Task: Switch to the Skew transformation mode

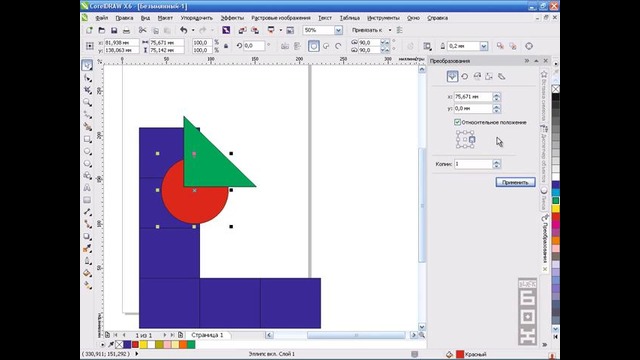Action: coord(502,76)
